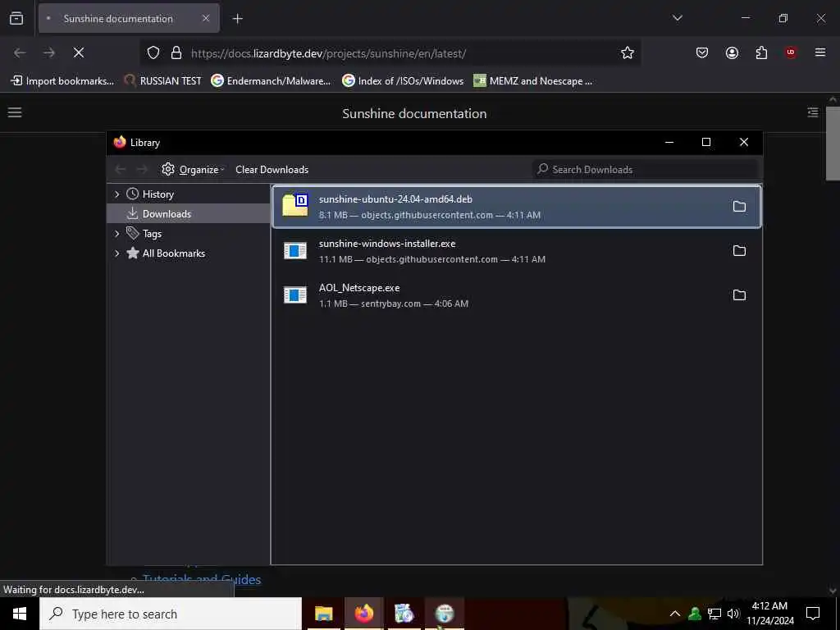Maximize the Library window
The image size is (840, 630).
[x=706, y=142]
